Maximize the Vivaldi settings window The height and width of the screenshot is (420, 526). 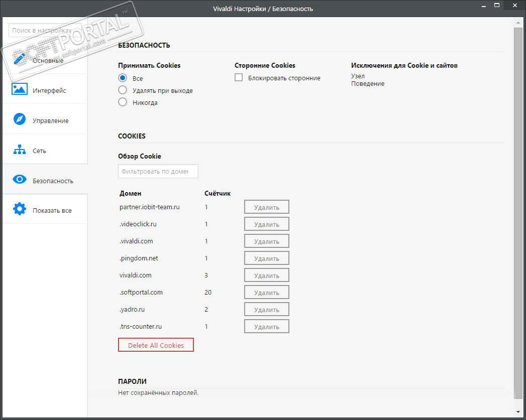coord(496,6)
